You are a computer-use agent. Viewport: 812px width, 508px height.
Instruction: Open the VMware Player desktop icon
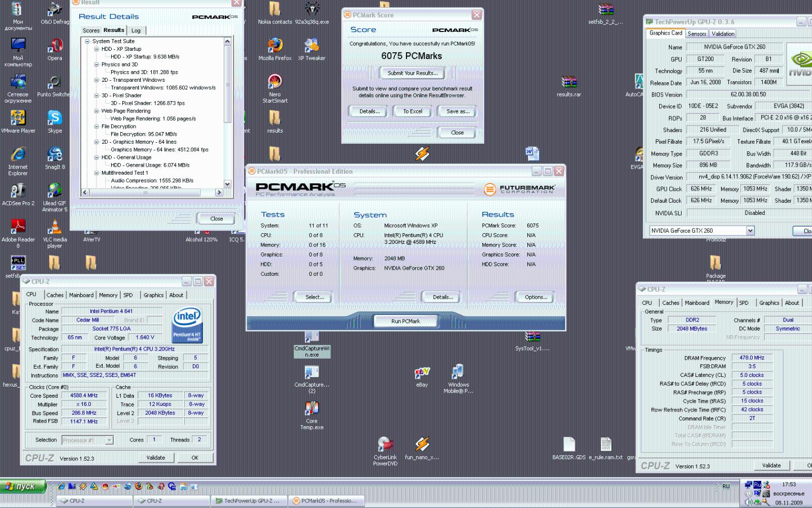(x=18, y=122)
